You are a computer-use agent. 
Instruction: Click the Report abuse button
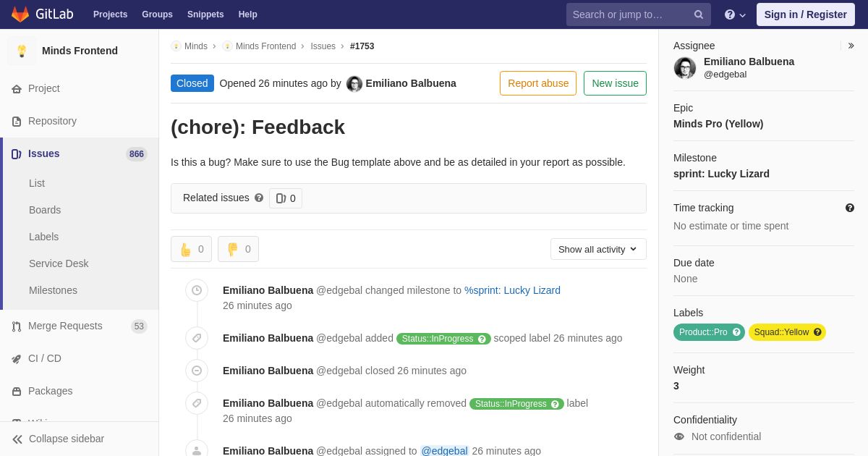(x=538, y=83)
